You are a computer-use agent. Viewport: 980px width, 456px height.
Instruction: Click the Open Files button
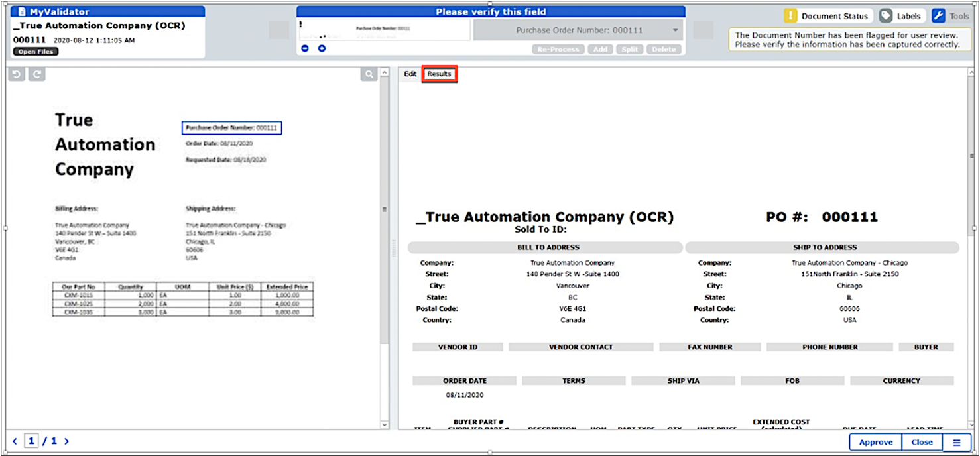[x=36, y=52]
